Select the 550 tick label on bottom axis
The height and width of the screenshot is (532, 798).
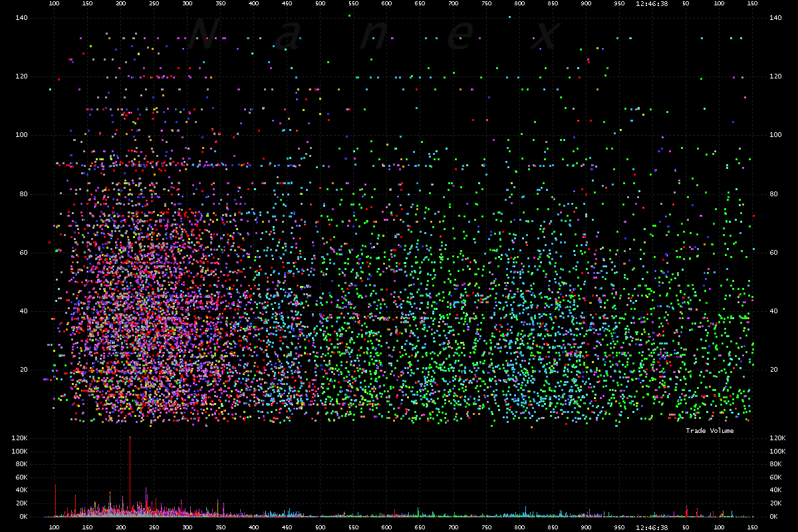click(x=353, y=527)
